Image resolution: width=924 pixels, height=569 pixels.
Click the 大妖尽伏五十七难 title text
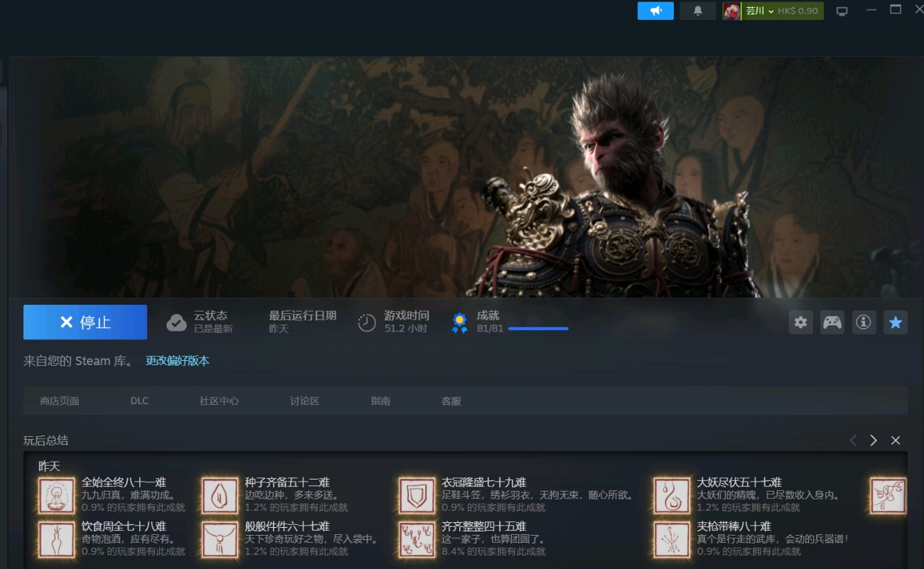pyautogui.click(x=739, y=482)
